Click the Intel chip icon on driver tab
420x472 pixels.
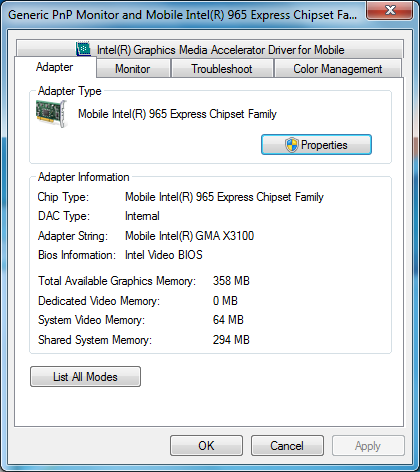pos(83,49)
